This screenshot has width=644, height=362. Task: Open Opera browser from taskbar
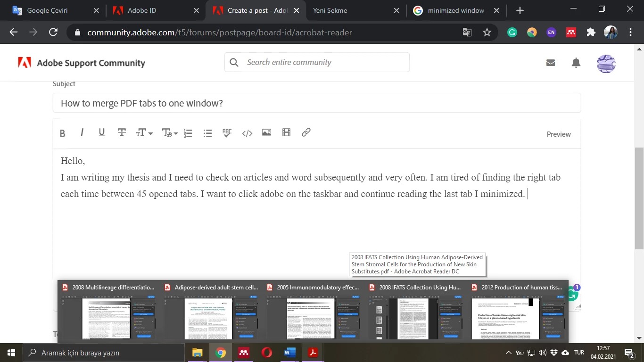point(267,353)
